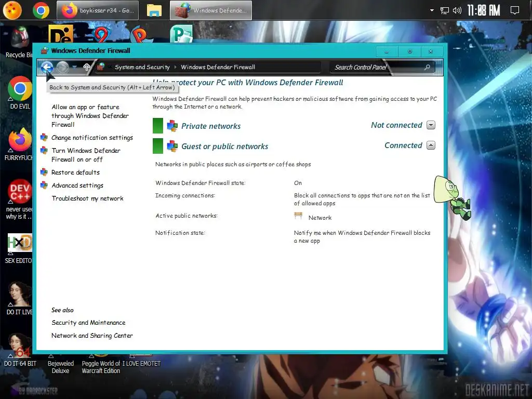
Task: Go back to System and Security with the back arrow
Action: 47,67
